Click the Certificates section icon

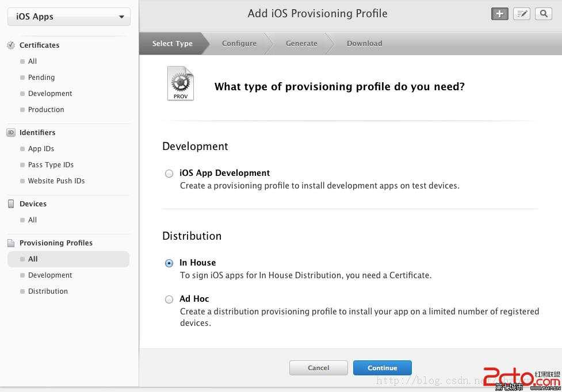(11, 45)
